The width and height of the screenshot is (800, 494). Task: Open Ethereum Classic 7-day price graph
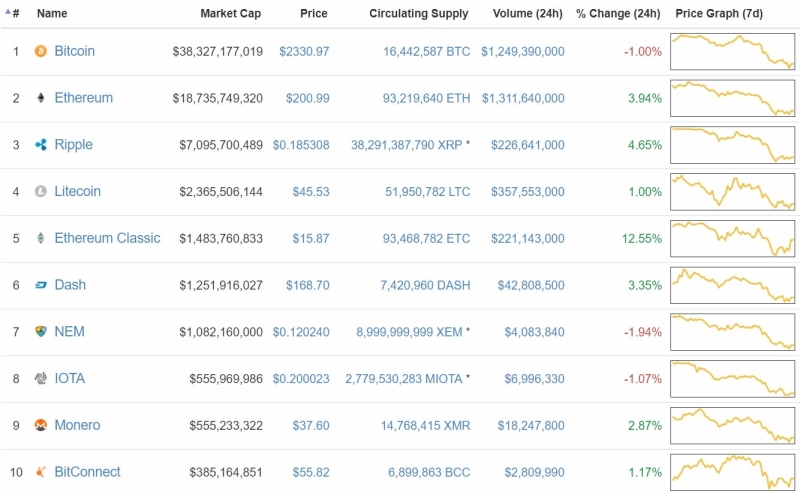coord(733,238)
